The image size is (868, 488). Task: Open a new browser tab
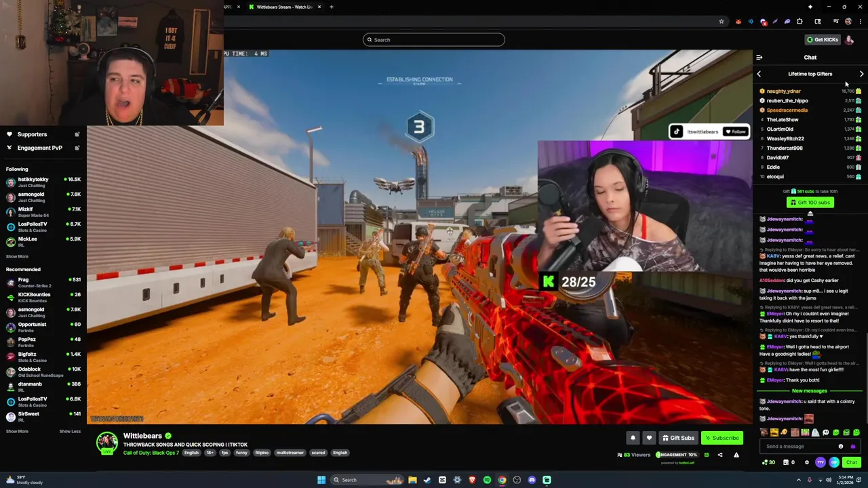coord(331,7)
